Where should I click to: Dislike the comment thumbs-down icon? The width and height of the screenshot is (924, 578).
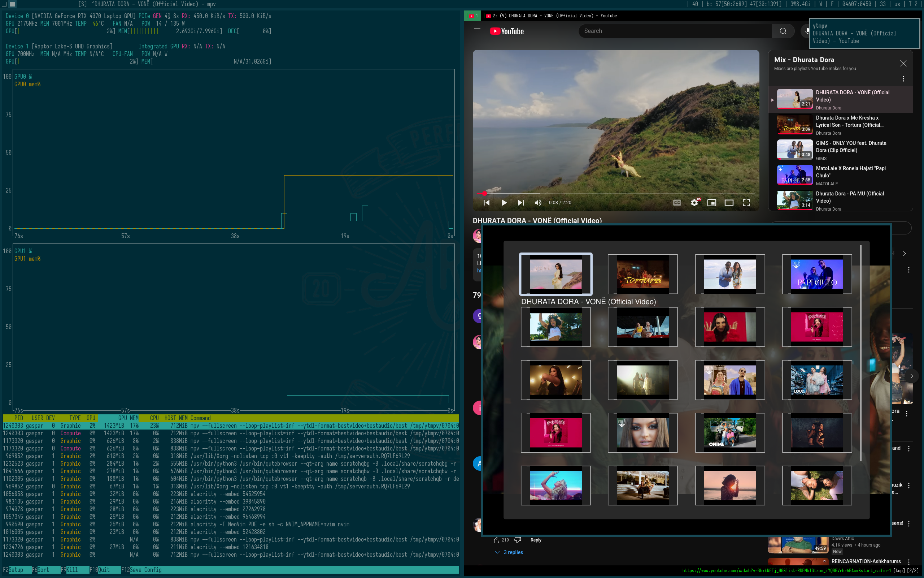click(517, 540)
